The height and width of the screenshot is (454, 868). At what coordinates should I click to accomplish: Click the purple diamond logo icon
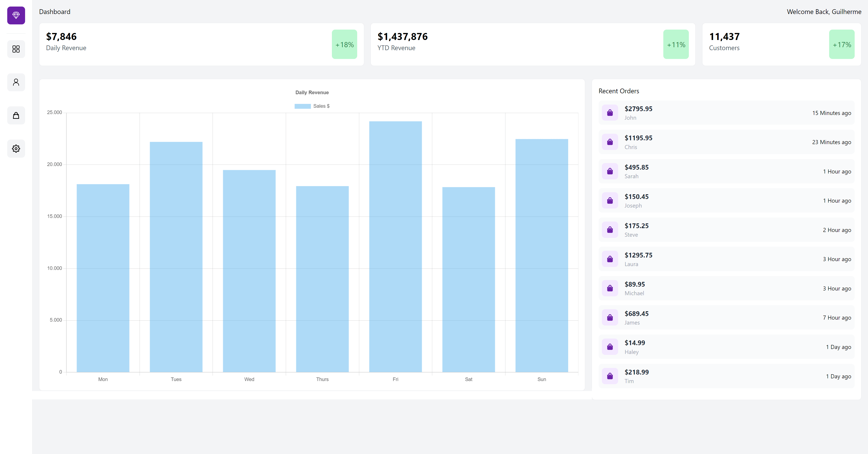16,15
